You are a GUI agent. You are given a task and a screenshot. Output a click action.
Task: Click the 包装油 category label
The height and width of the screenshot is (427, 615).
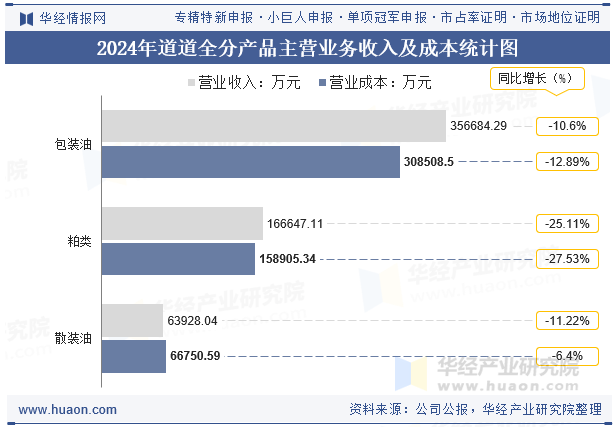pyautogui.click(x=73, y=144)
